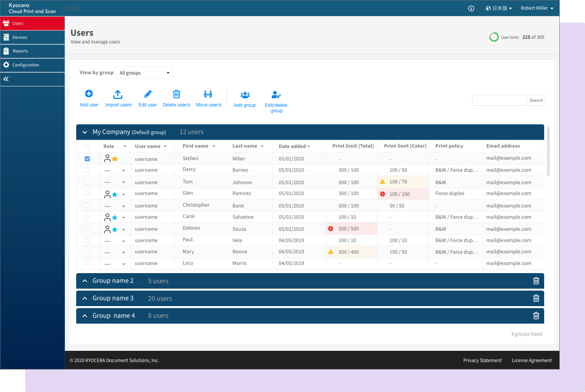The height and width of the screenshot is (392, 585).
Task: Toggle the select-all checkbox in the table header
Action: tap(87, 146)
